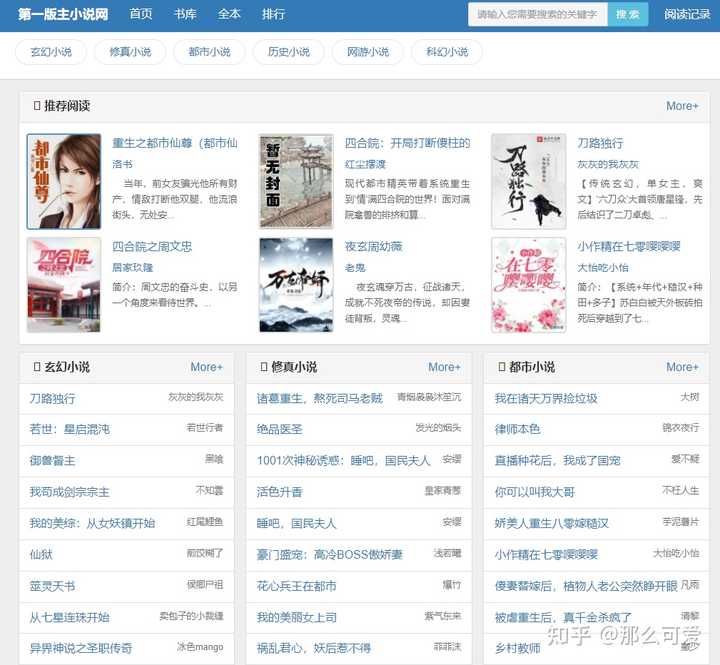Open the 暂无封面 placeholder cover thumbnail
This screenshot has height=665, width=720.
[x=296, y=181]
